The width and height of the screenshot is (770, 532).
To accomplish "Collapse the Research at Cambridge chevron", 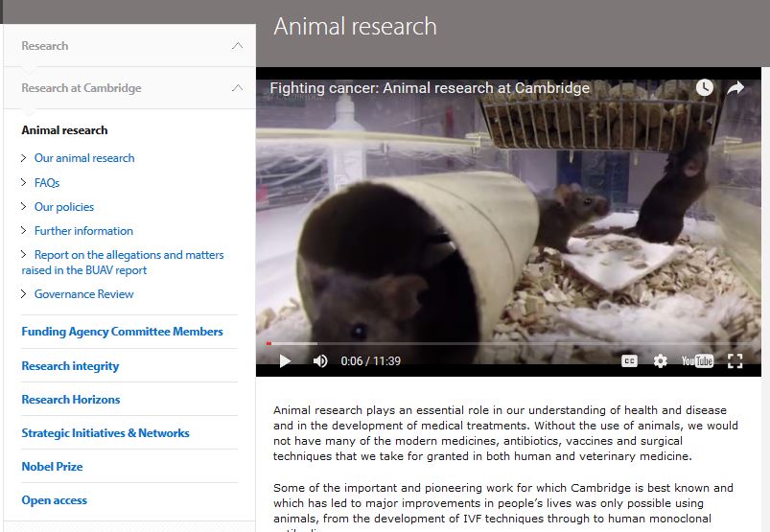I will 237,88.
